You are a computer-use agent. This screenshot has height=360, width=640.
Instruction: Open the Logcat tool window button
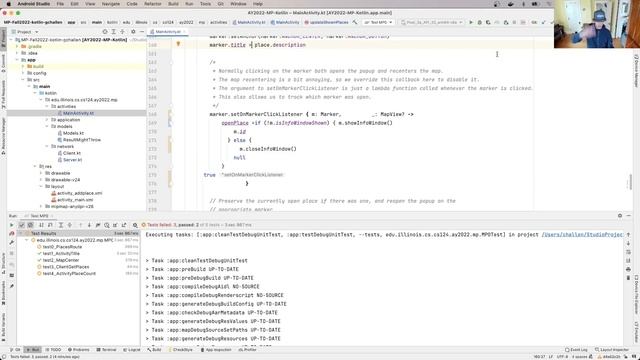(131, 350)
